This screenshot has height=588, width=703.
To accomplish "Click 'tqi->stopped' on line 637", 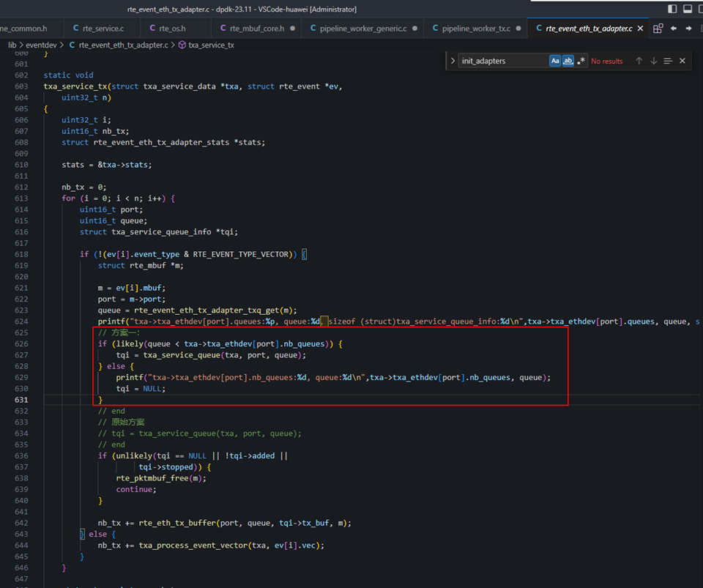I will tap(166, 467).
